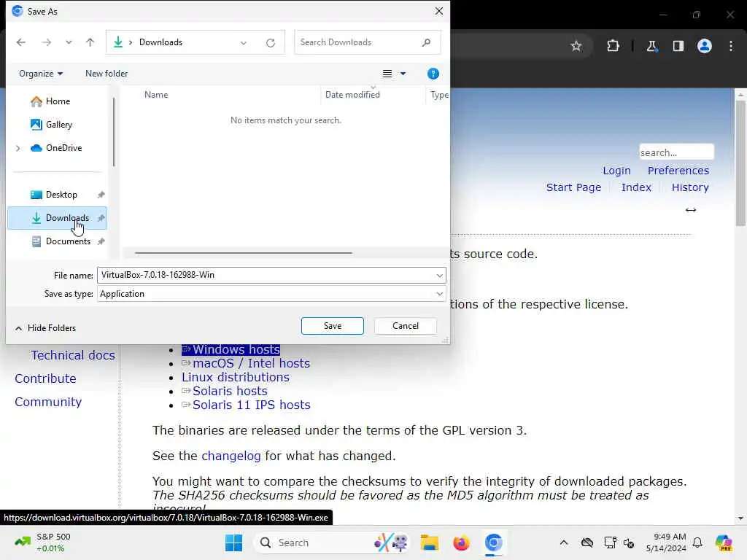
Task: Sort by Date modified column
Action: (x=352, y=95)
